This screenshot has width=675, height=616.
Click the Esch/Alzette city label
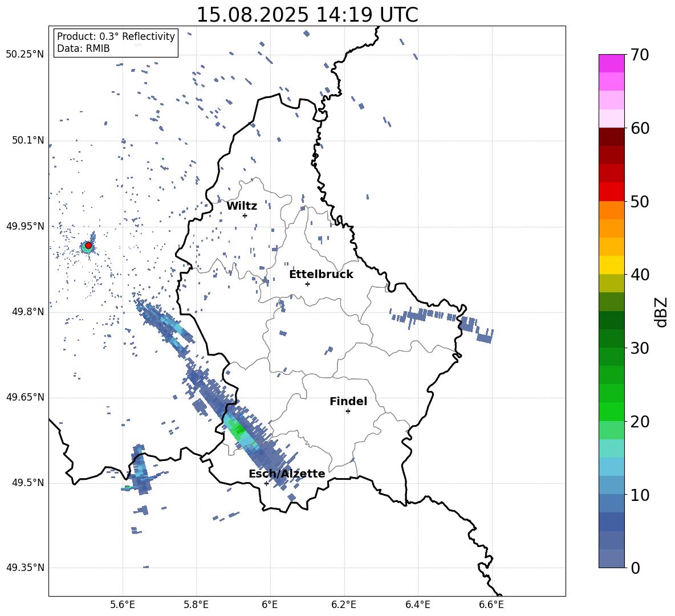pos(287,474)
